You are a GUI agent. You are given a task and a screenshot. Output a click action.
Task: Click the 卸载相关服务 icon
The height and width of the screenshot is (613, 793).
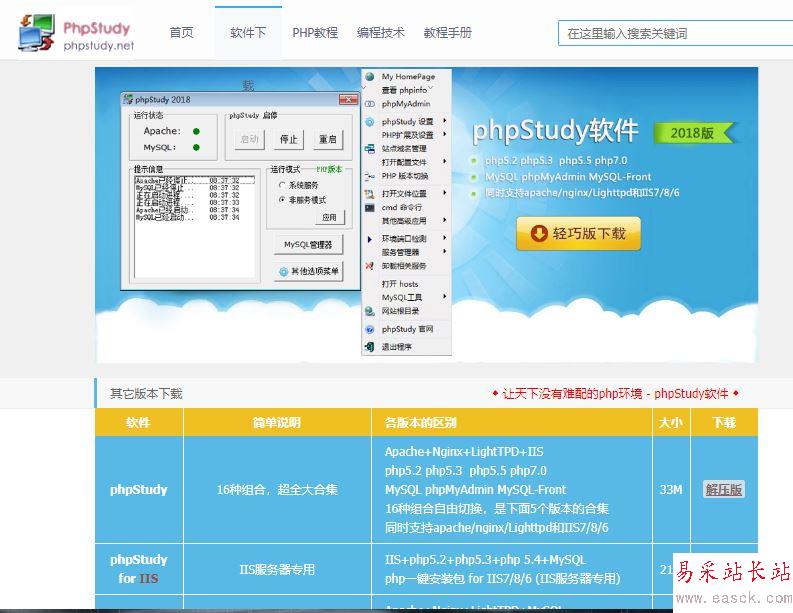point(370,266)
